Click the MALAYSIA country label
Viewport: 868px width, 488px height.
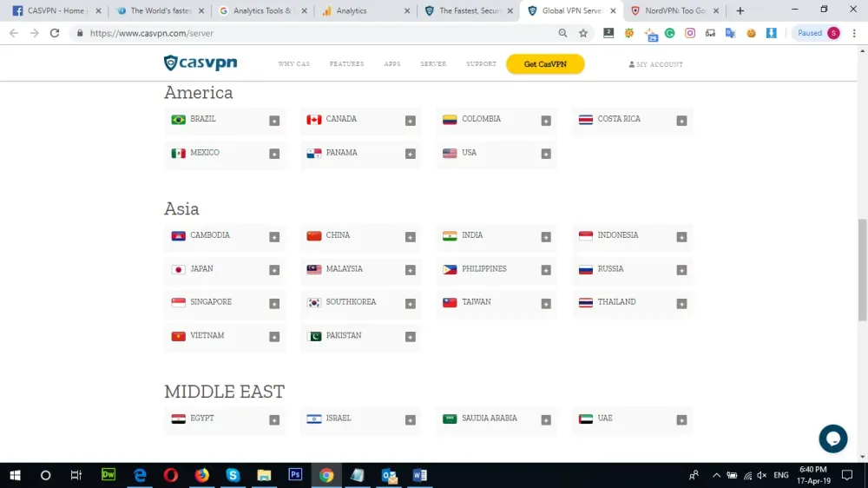coord(345,268)
